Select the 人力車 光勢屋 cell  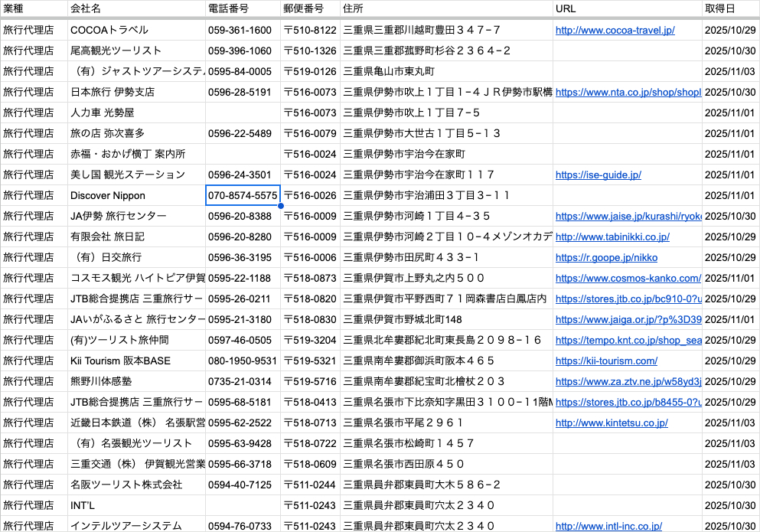[136, 113]
